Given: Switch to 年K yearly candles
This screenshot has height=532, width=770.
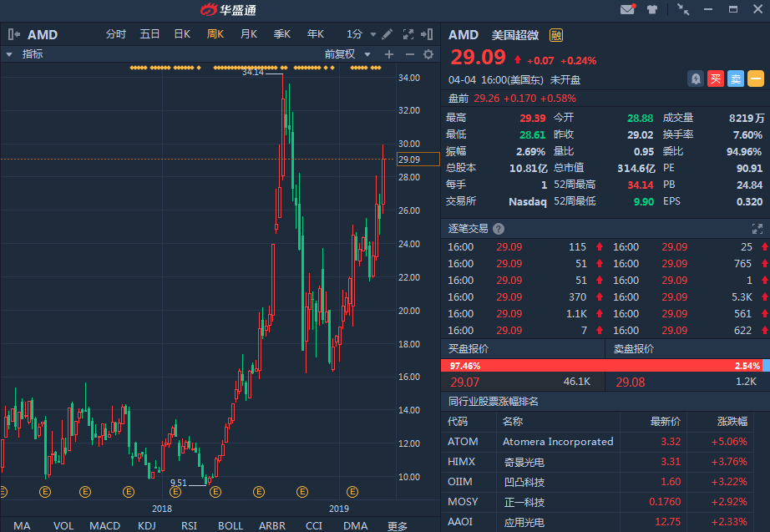Looking at the screenshot, I should [x=316, y=34].
